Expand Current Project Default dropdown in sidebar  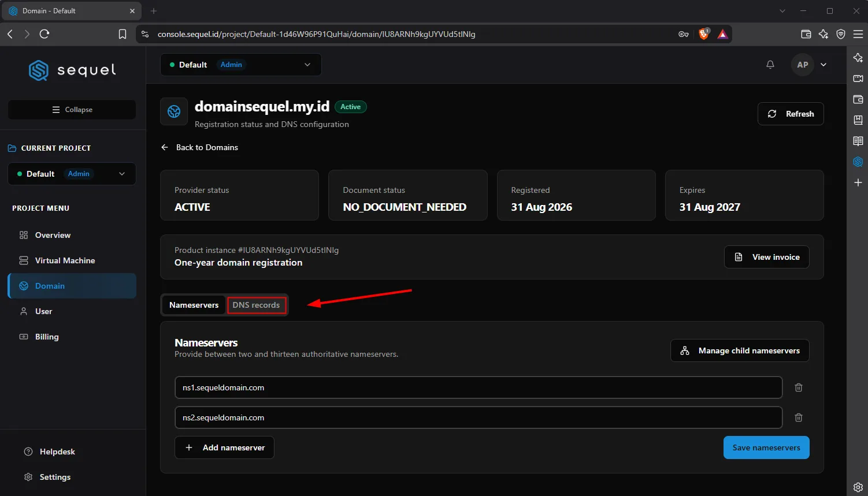(72, 174)
